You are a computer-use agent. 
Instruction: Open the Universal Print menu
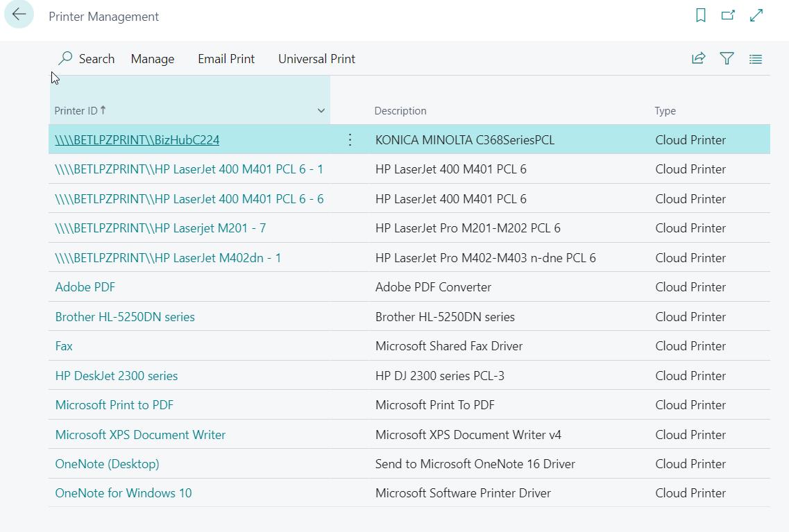pos(317,59)
